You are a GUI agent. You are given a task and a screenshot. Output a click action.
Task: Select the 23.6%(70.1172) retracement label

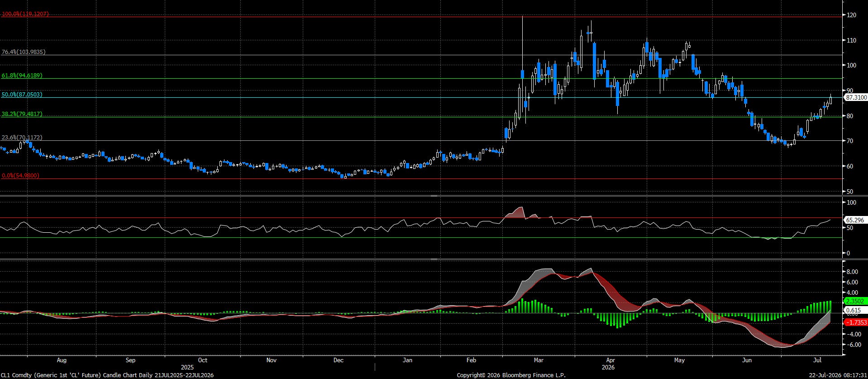[x=22, y=138]
